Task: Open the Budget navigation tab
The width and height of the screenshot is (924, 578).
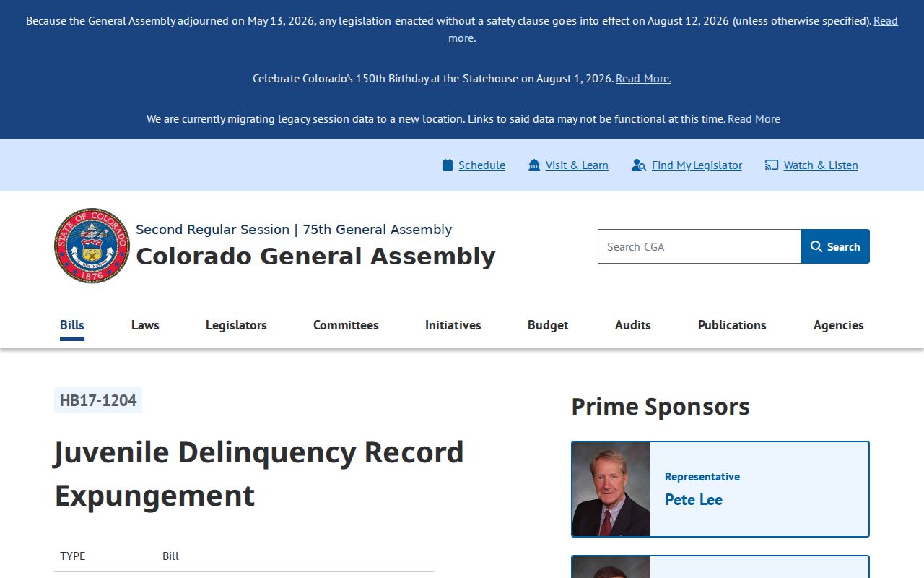Action: click(x=548, y=325)
